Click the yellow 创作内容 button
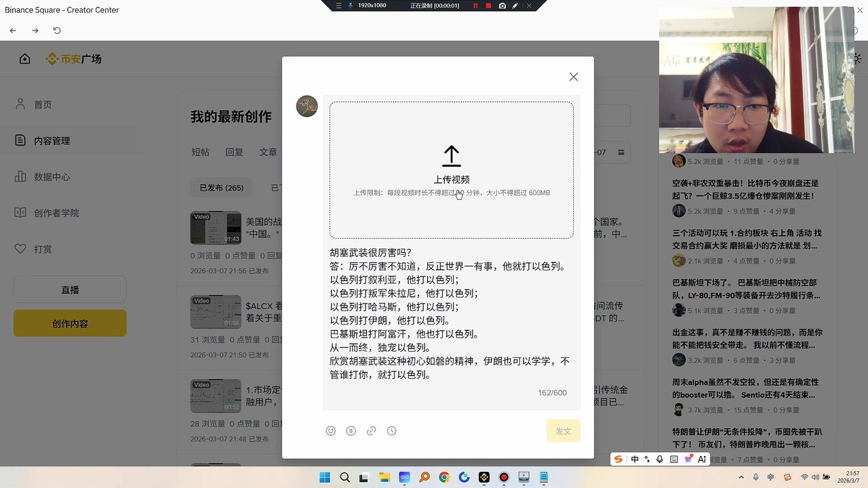The image size is (868, 488). (x=70, y=323)
